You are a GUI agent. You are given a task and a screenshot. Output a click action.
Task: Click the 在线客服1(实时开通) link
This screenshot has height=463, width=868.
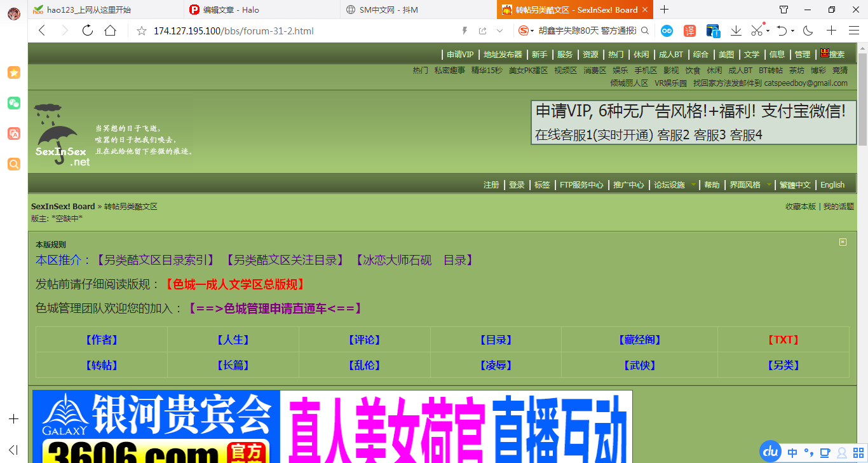click(594, 135)
